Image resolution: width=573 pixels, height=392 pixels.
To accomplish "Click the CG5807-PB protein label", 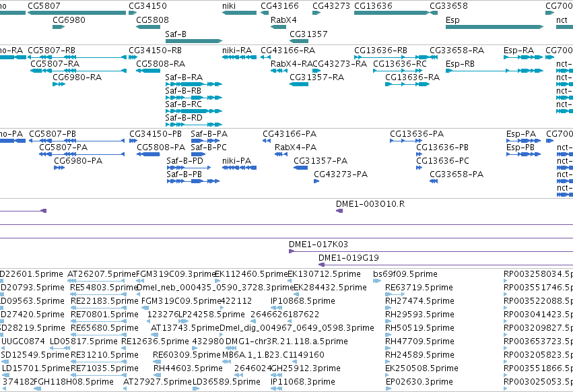I will (x=53, y=134).
